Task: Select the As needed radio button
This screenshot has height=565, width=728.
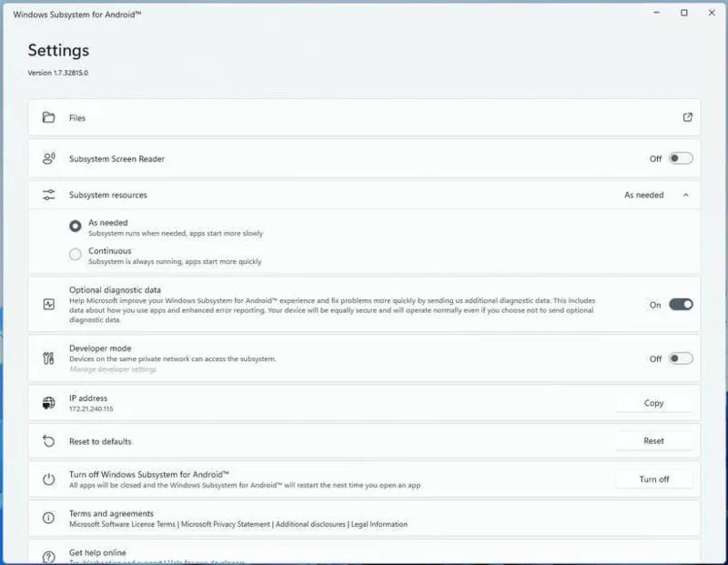Action: point(76,227)
